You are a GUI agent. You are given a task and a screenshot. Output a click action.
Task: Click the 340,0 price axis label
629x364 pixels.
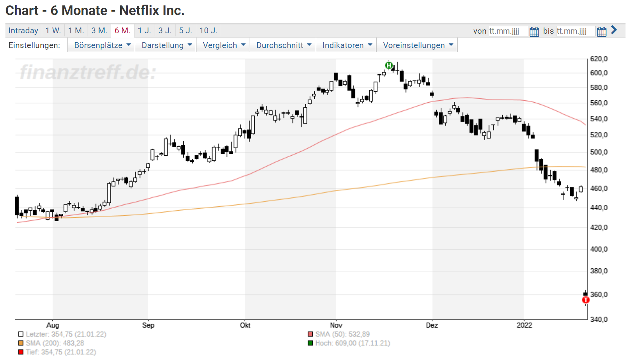tap(599, 319)
